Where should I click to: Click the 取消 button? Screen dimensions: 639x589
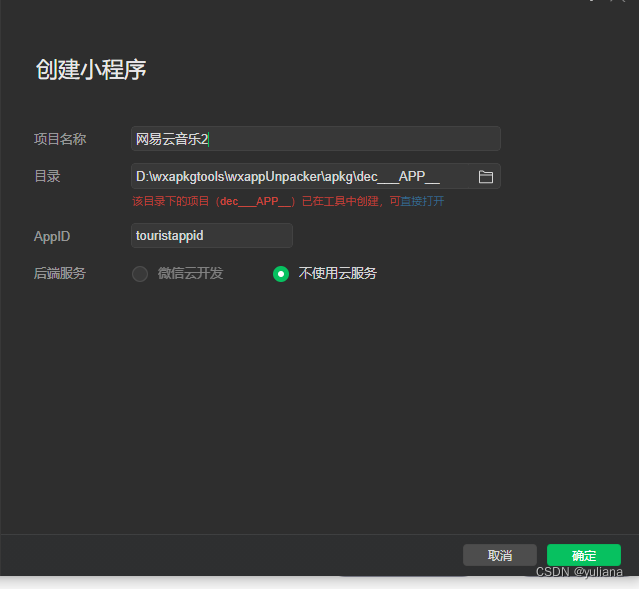(500, 555)
